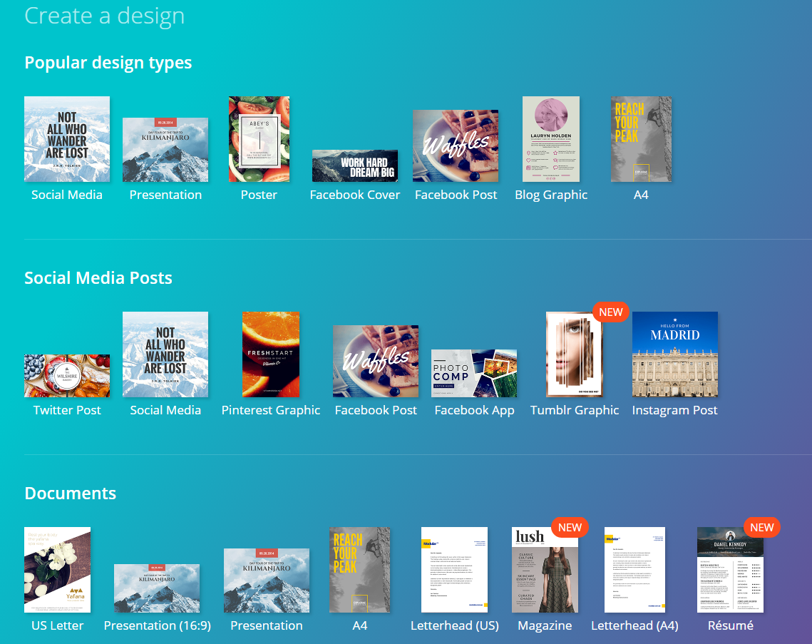Select the Letterhead (A4) design type
812x644 pixels.
pyautogui.click(x=634, y=569)
